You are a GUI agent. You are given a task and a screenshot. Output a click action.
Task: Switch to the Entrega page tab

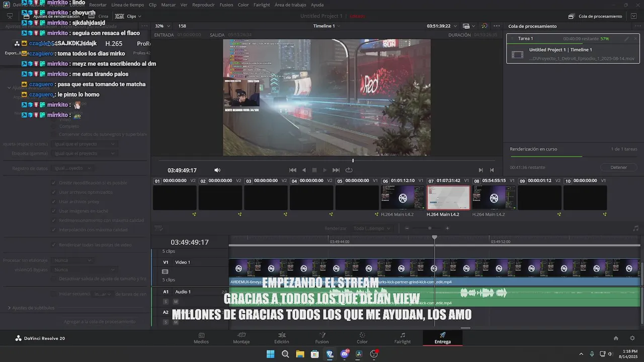click(443, 338)
